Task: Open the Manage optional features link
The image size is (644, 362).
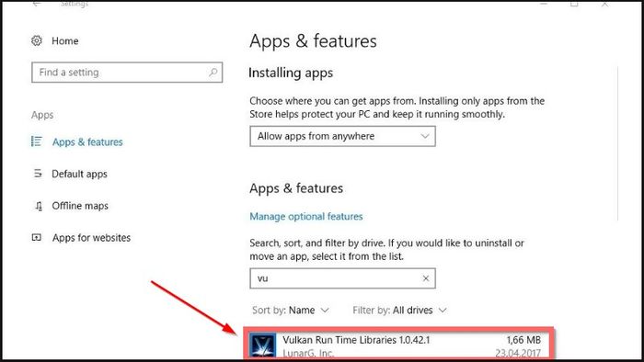Action: tap(306, 217)
